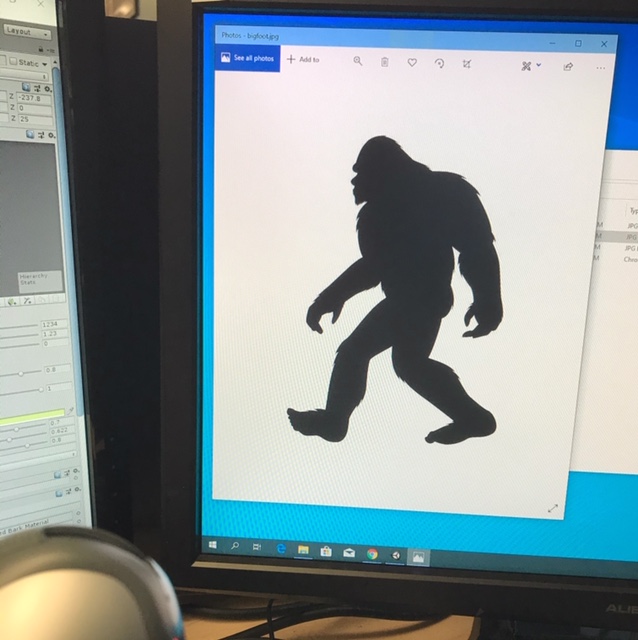Viewport: 638px width, 640px height.
Task: Open Transform component help book icon
Action: (26, 87)
